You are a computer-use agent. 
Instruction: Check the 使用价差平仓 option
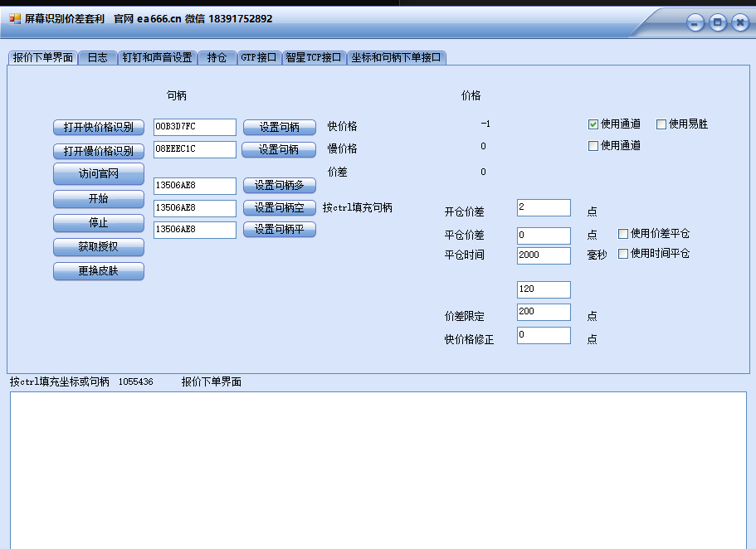click(x=623, y=234)
